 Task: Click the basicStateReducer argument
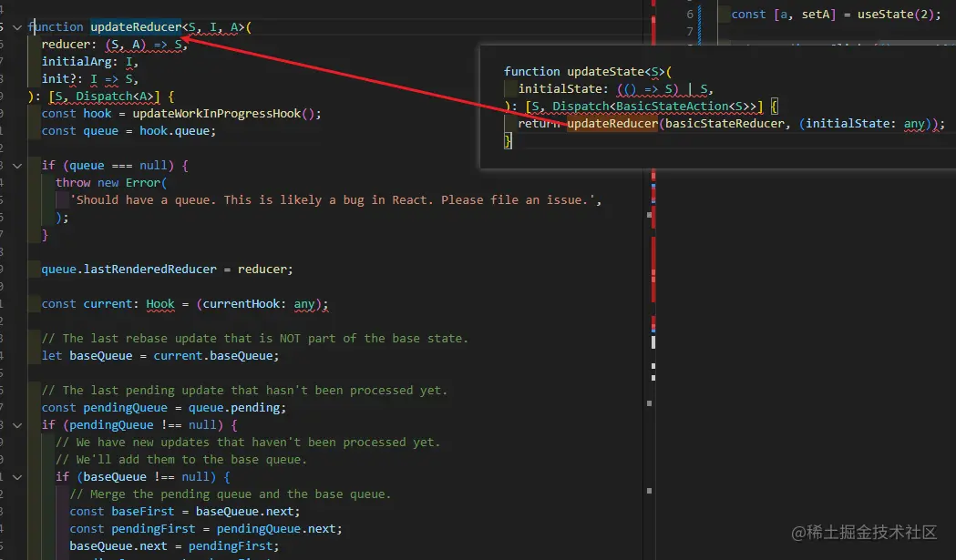coord(725,124)
